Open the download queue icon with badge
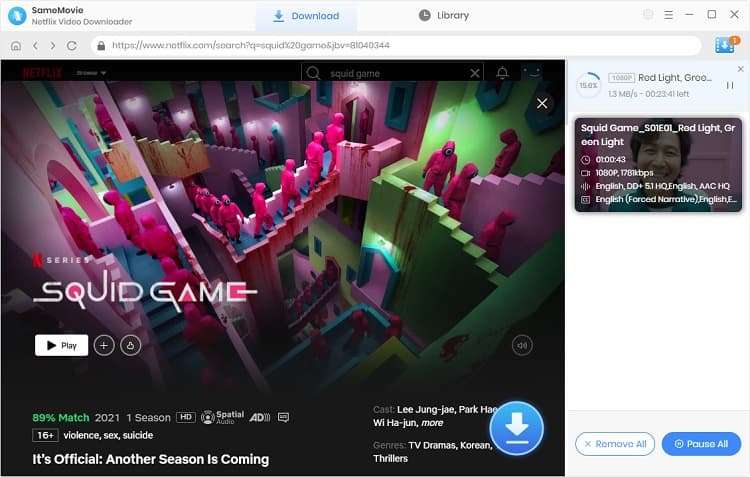This screenshot has height=477, width=750. pyautogui.click(x=724, y=46)
